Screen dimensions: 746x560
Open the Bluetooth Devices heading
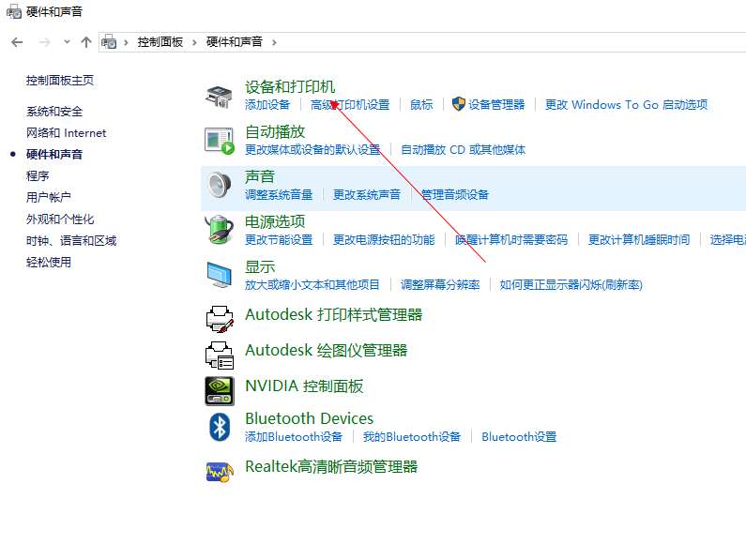(x=310, y=418)
